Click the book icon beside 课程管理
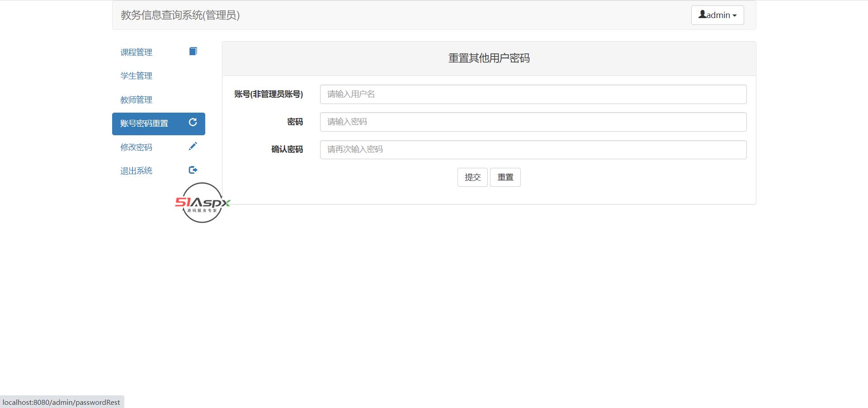Image resolution: width=868 pixels, height=408 pixels. point(193,51)
